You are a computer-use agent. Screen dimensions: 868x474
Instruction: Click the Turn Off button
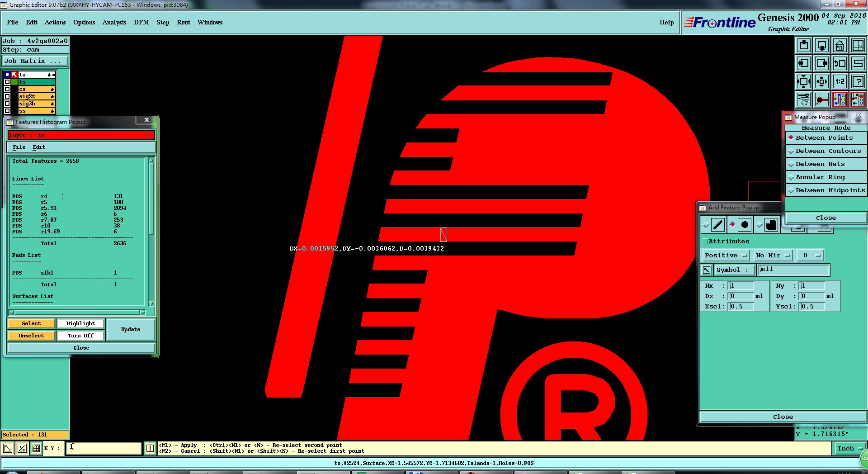click(x=80, y=336)
